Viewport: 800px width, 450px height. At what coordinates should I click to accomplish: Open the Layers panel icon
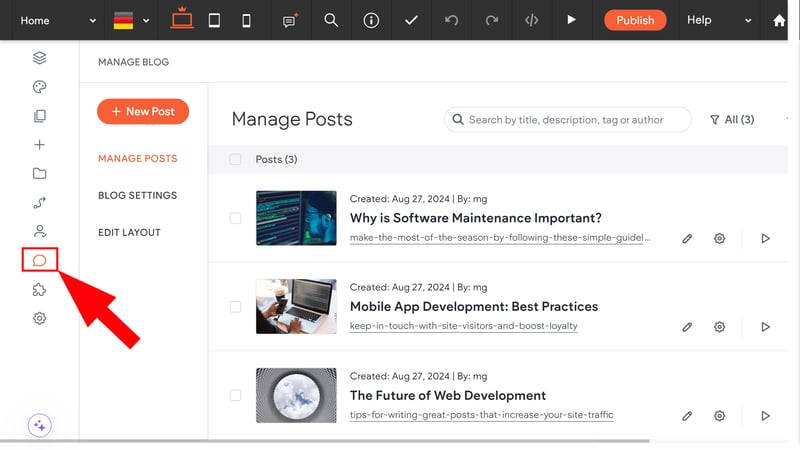[x=39, y=58]
